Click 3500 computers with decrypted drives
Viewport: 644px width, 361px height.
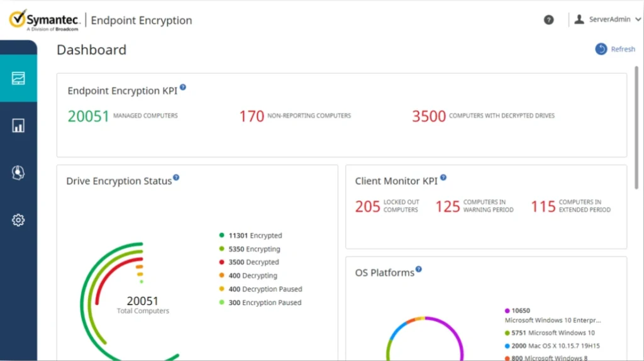pyautogui.click(x=429, y=116)
